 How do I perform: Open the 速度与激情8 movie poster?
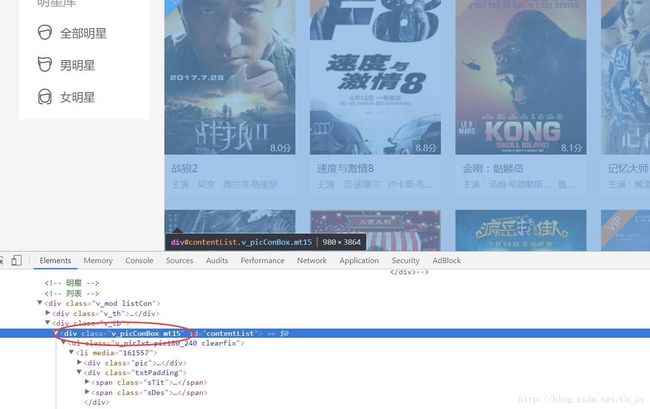[x=375, y=77]
